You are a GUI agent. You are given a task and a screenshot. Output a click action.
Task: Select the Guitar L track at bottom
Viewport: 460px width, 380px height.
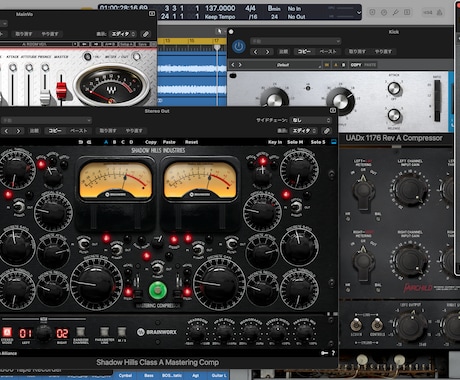219,376
